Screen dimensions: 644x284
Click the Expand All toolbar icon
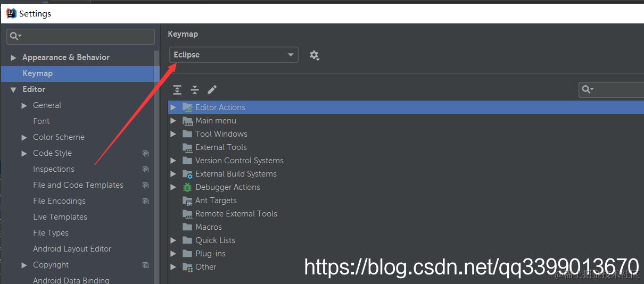(177, 89)
